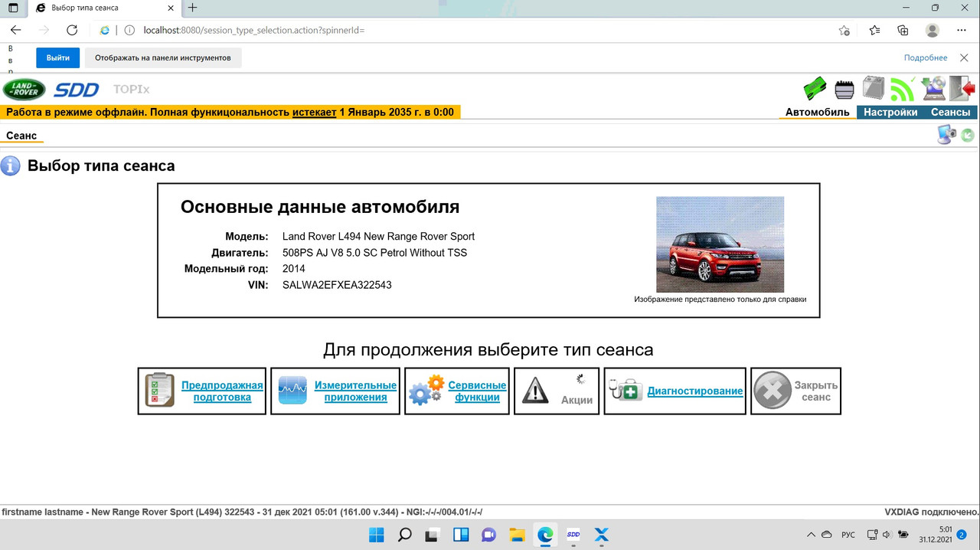Click the browser profile avatar icon

pyautogui.click(x=932, y=30)
